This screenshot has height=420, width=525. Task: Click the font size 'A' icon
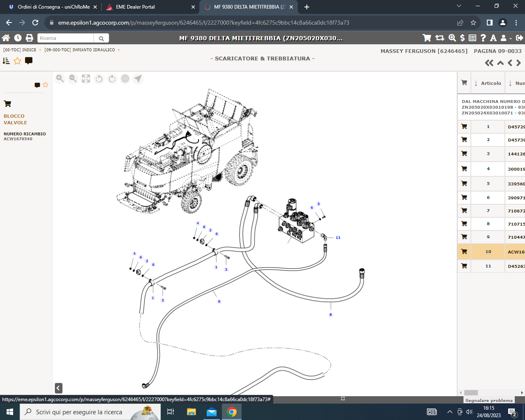(x=493, y=38)
